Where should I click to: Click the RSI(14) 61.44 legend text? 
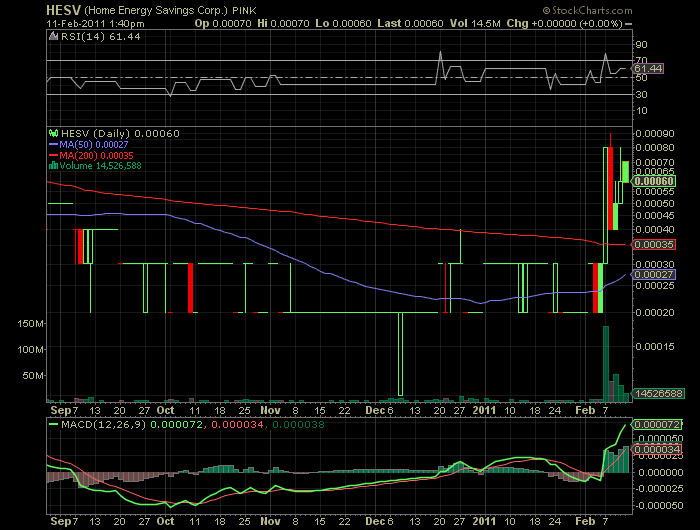pyautogui.click(x=100, y=37)
